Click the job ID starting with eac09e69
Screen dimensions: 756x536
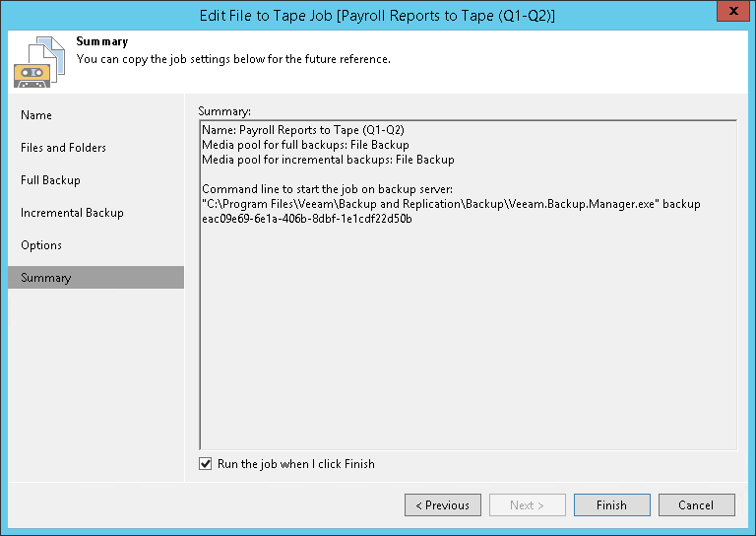point(306,219)
